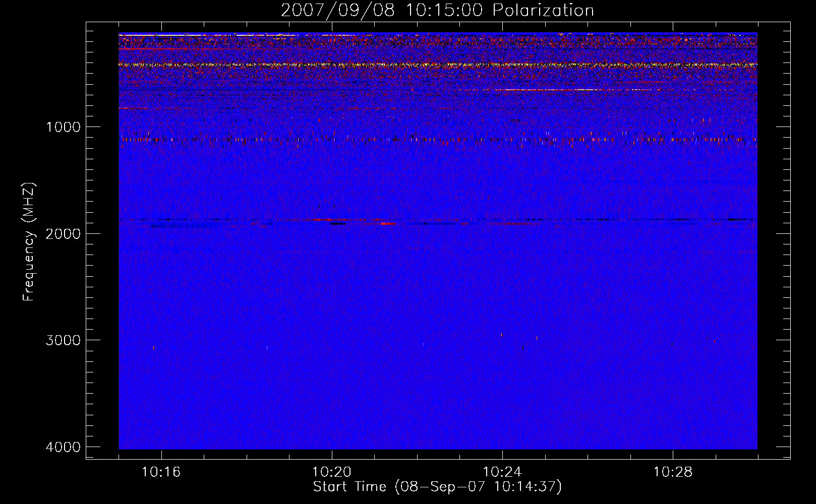This screenshot has width=816, height=504.
Task: Click the 10:20 time tick label
Action: (332, 472)
